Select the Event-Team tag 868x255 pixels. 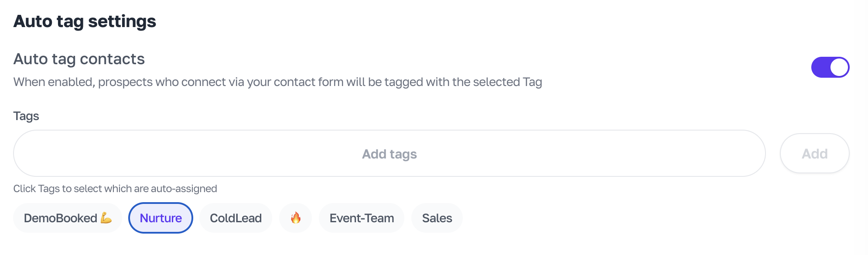[x=362, y=218]
